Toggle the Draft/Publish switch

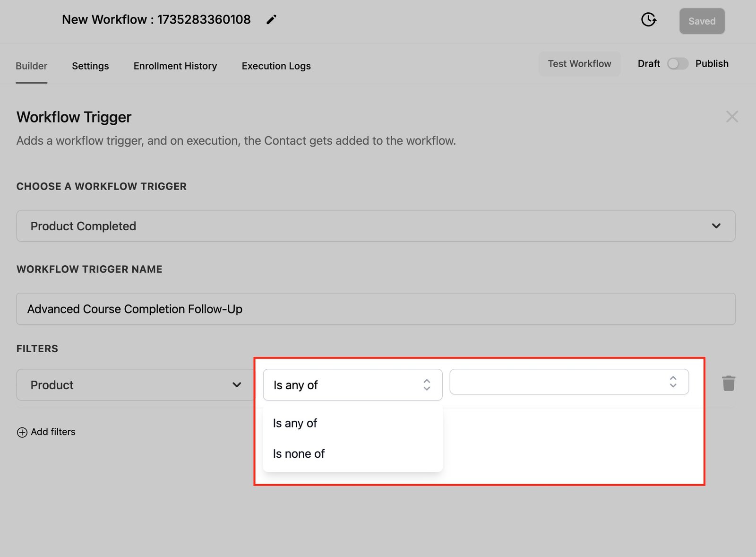(677, 64)
